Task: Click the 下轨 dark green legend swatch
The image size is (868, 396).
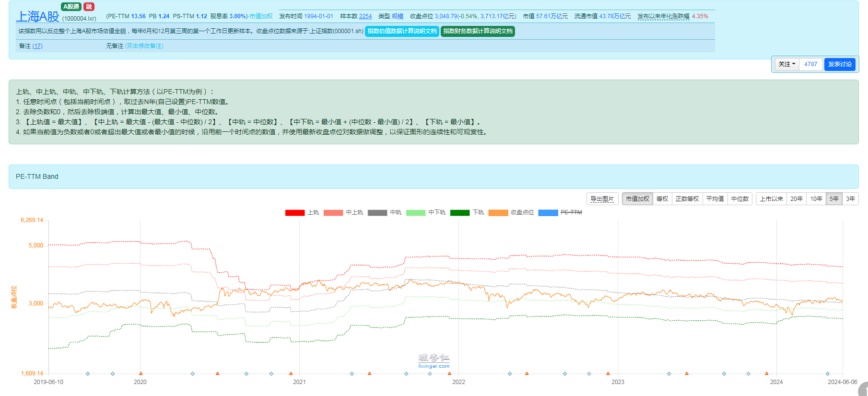Action: click(x=459, y=212)
